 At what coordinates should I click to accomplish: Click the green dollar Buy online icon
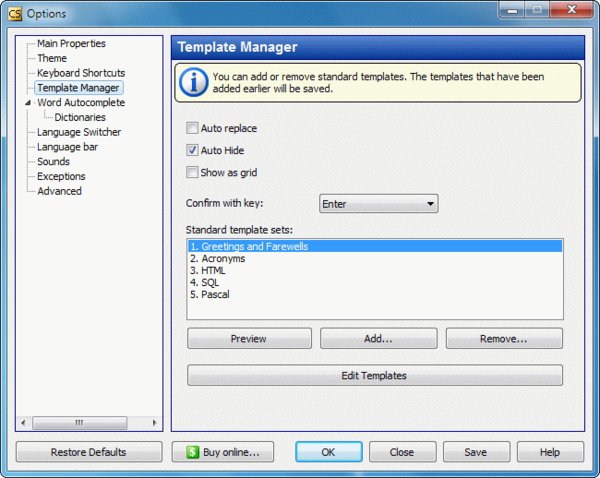pos(192,452)
